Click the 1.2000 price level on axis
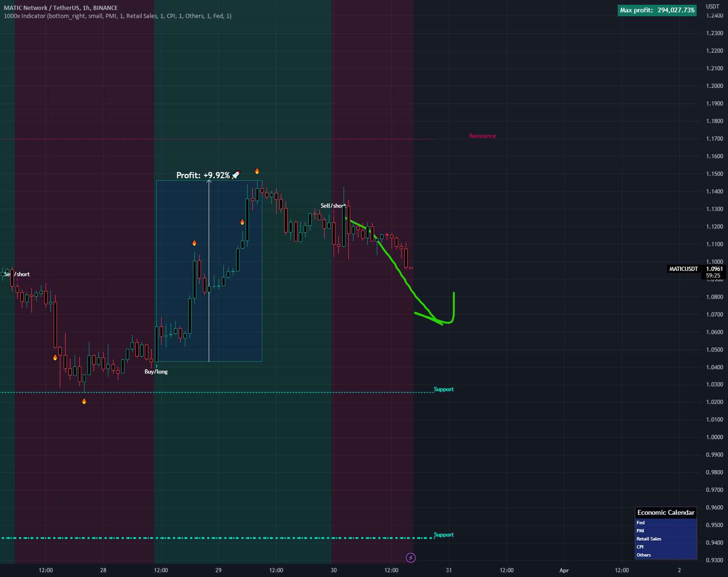Viewport: 728px width, 577px height. point(714,86)
